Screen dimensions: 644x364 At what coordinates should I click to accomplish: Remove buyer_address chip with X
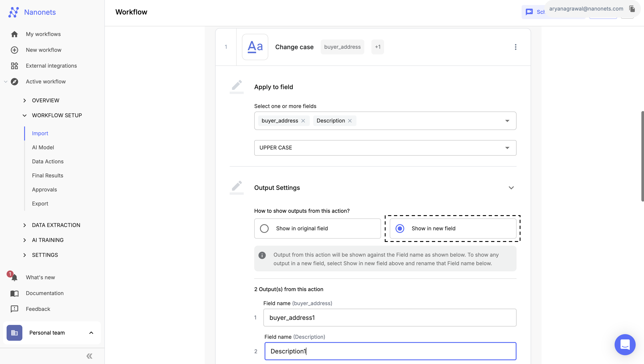(303, 121)
